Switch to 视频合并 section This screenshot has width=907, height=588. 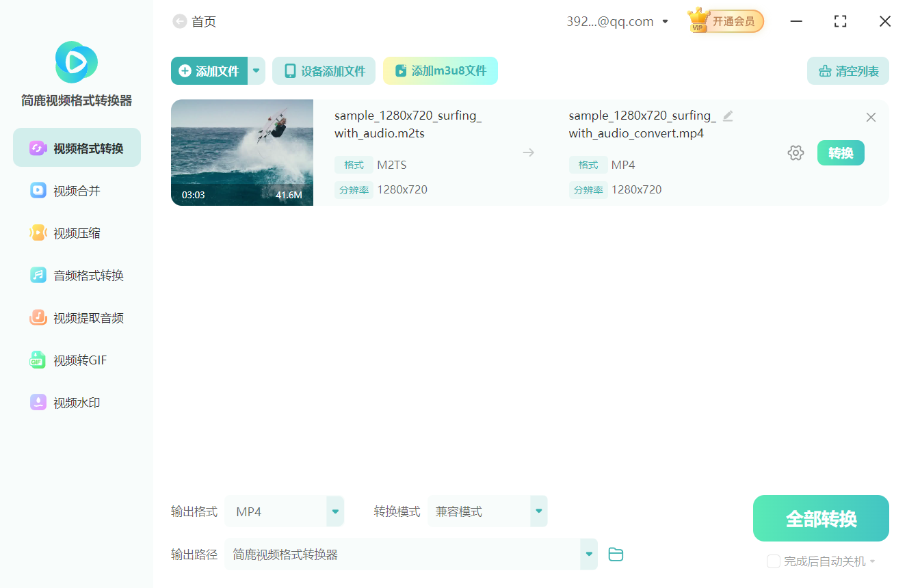[x=77, y=191]
